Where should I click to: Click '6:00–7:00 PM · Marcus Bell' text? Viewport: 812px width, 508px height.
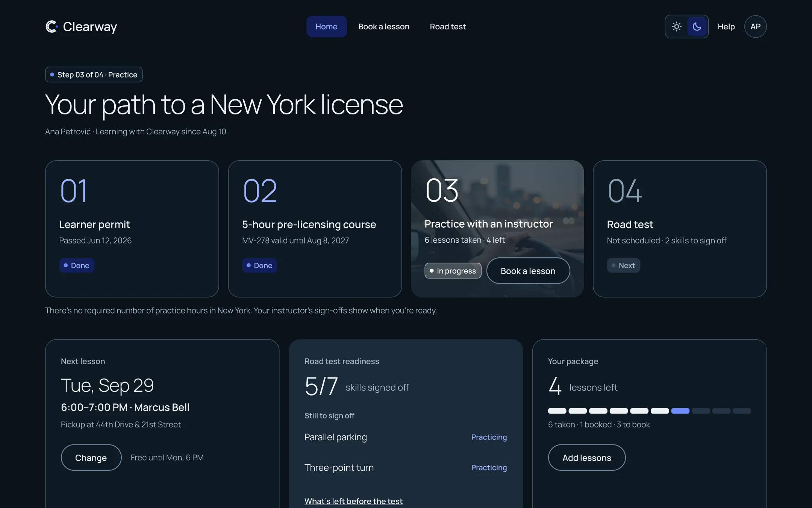point(125,407)
